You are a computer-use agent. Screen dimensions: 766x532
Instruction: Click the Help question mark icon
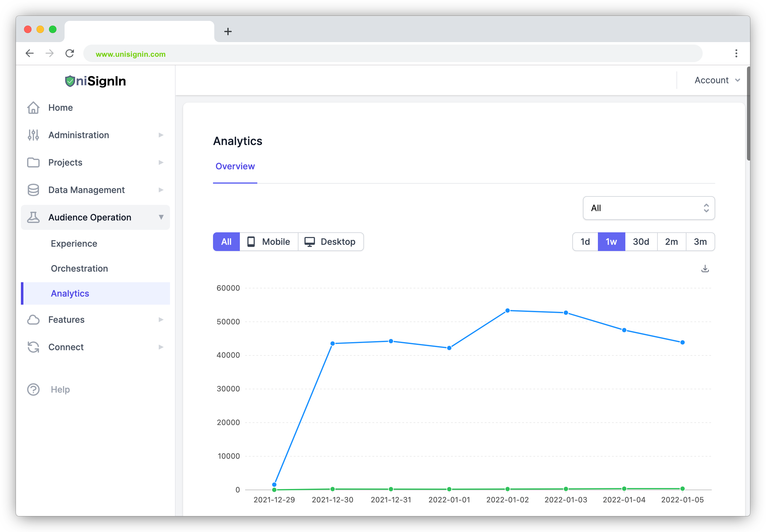tap(33, 389)
